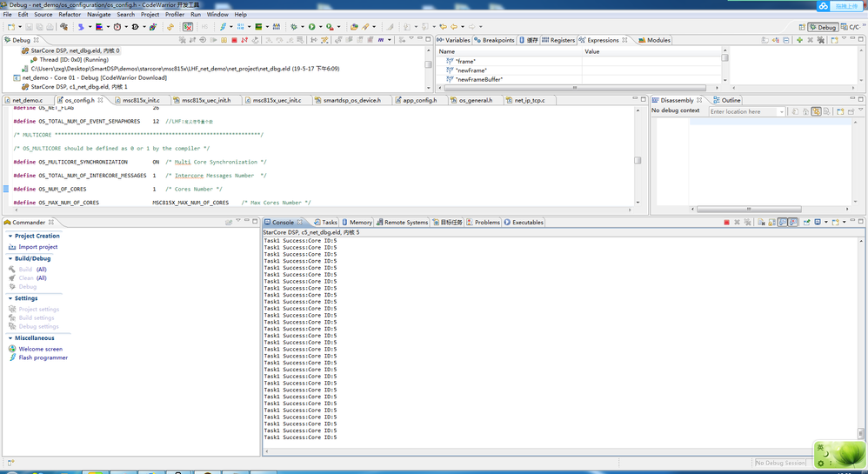Switch to the Registers tab
This screenshot has width=868, height=474.
pyautogui.click(x=558, y=40)
